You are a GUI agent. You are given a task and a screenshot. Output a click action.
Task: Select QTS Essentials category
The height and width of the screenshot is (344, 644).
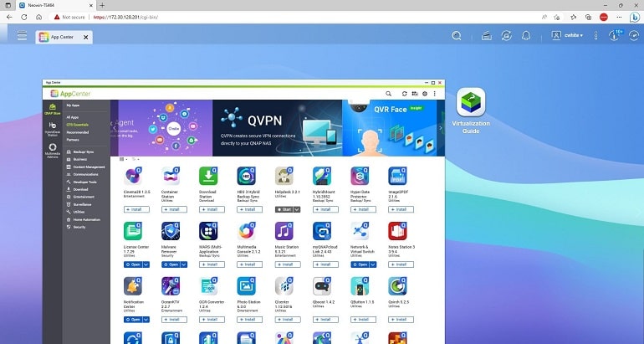coord(77,125)
